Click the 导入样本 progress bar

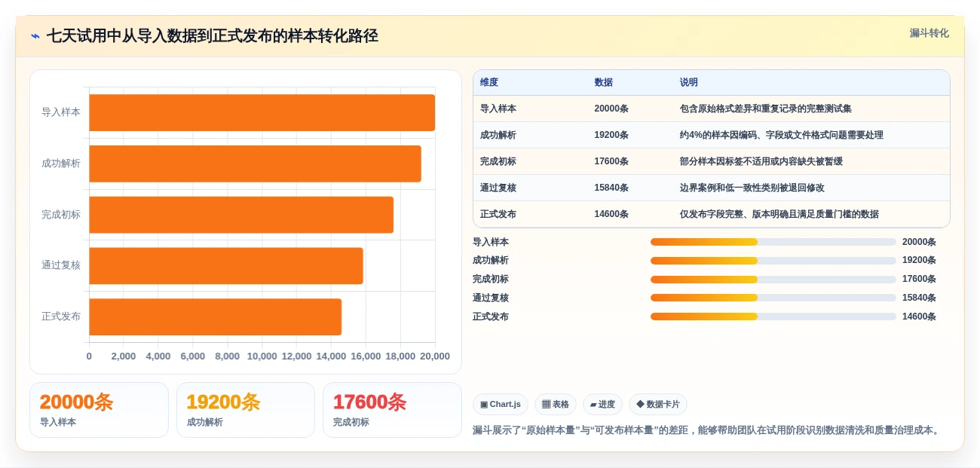(x=773, y=242)
